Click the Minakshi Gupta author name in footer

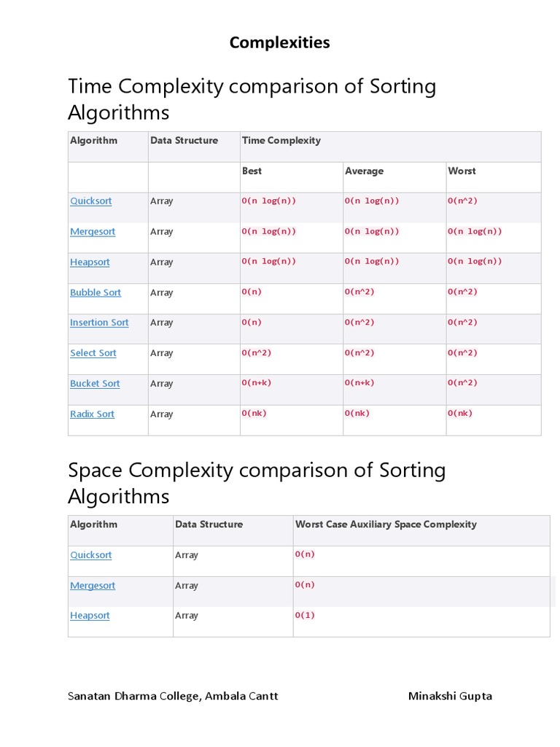coord(450,696)
